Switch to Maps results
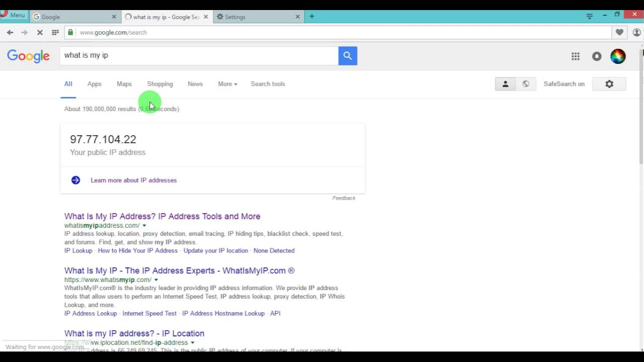Viewport: 644px width, 362px height. point(124,84)
